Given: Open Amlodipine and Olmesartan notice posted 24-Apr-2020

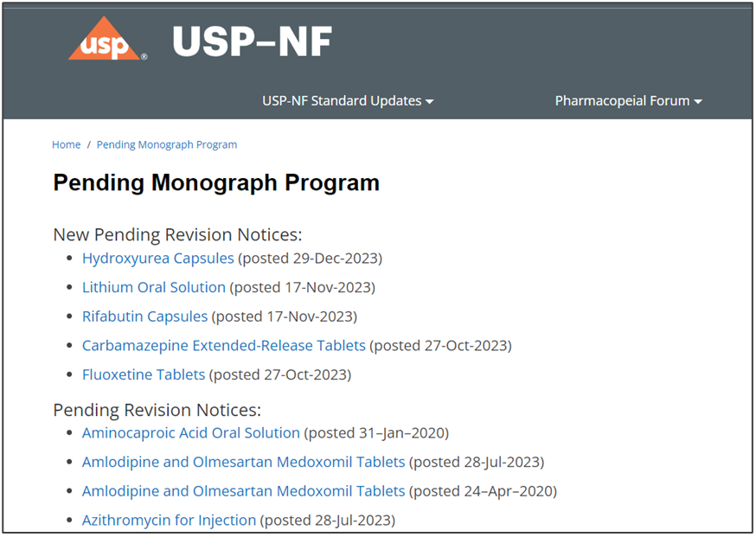Looking at the screenshot, I should (x=243, y=491).
